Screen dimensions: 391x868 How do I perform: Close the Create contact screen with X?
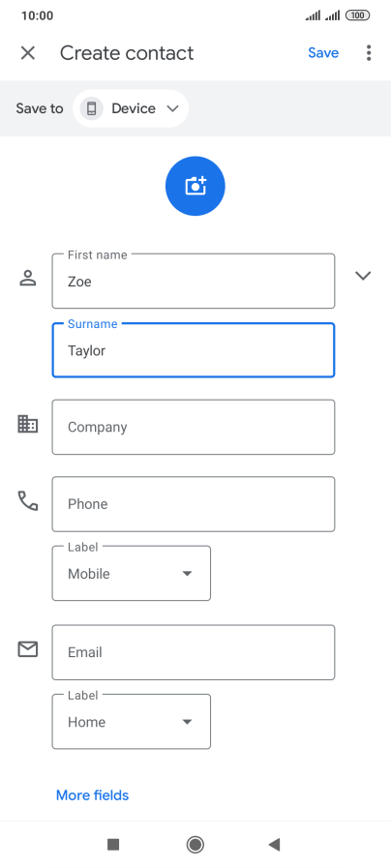pos(28,53)
